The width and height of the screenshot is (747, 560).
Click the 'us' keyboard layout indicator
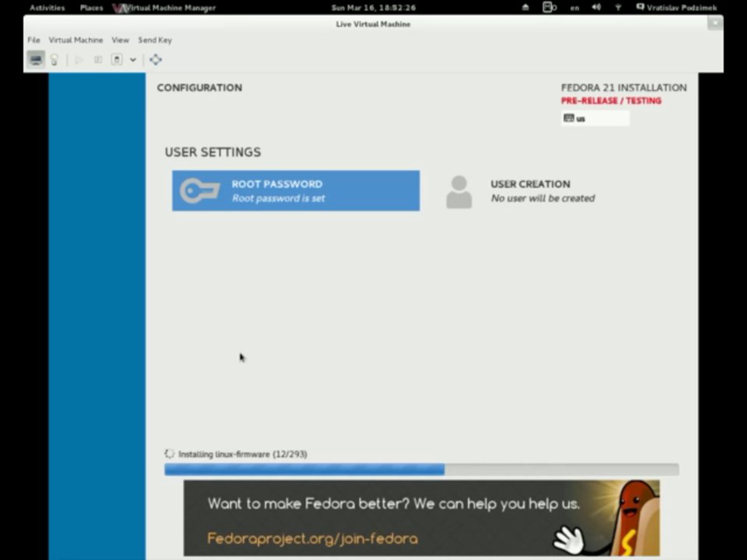point(595,119)
